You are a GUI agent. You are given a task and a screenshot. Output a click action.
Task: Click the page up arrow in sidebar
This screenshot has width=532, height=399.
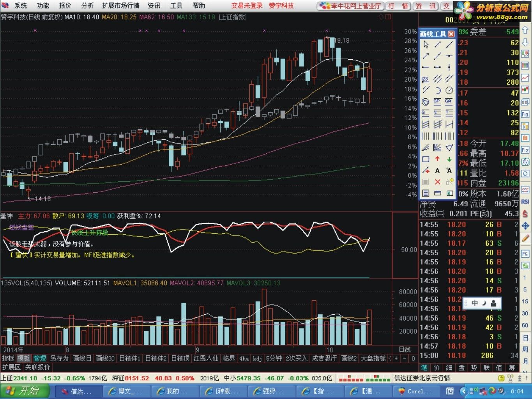525,30
